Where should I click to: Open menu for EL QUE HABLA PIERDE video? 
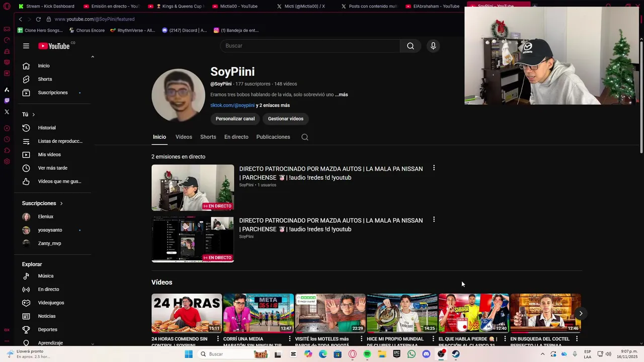coord(505,339)
